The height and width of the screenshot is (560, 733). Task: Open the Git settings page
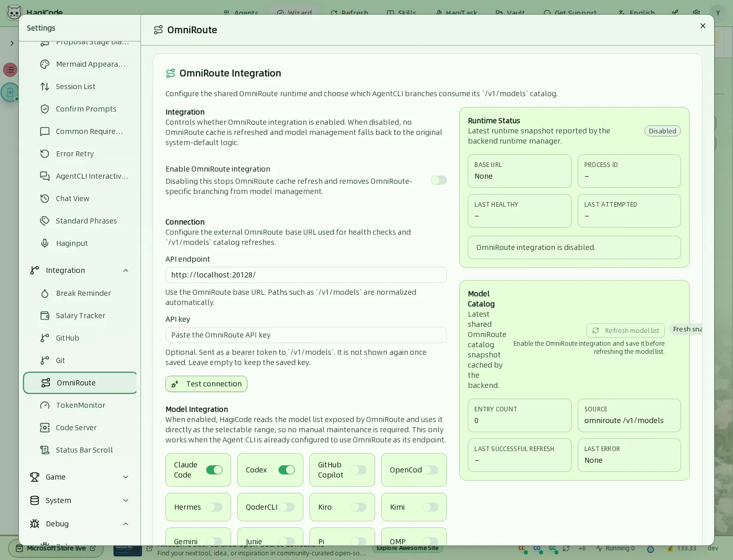(80, 360)
